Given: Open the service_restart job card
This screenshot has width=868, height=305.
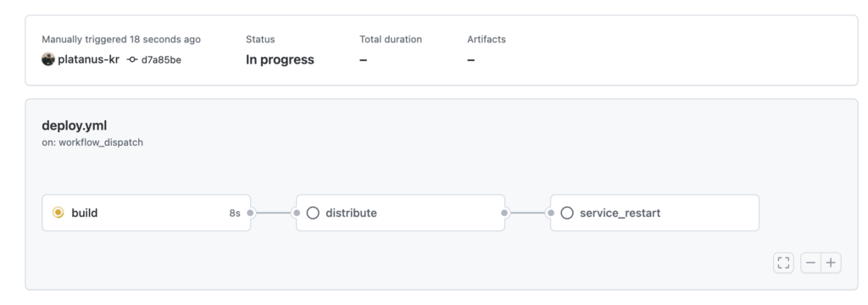Looking at the screenshot, I should 654,213.
